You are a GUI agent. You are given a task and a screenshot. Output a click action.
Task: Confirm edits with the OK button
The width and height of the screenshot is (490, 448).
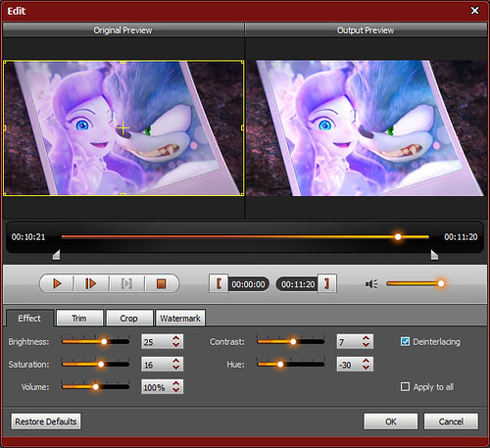[391, 422]
